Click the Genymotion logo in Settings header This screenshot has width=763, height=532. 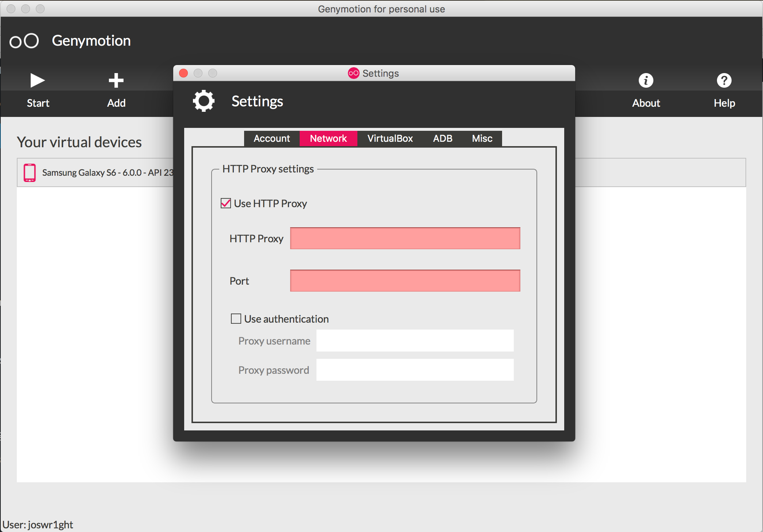(354, 73)
